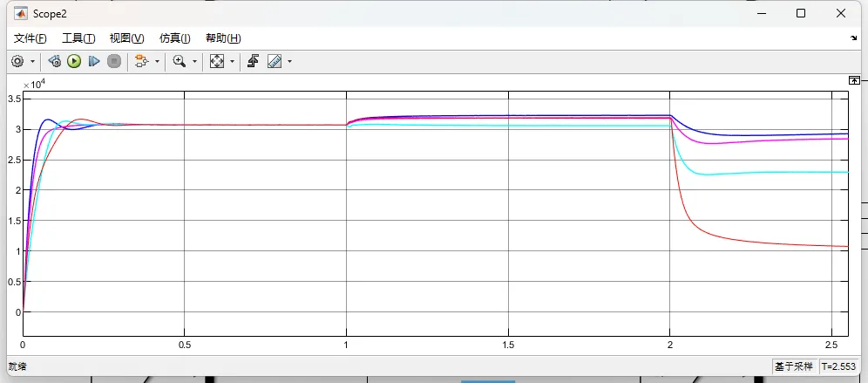The image size is (868, 383).
Task: Open scope configuration gear icon
Action: coord(17,61)
